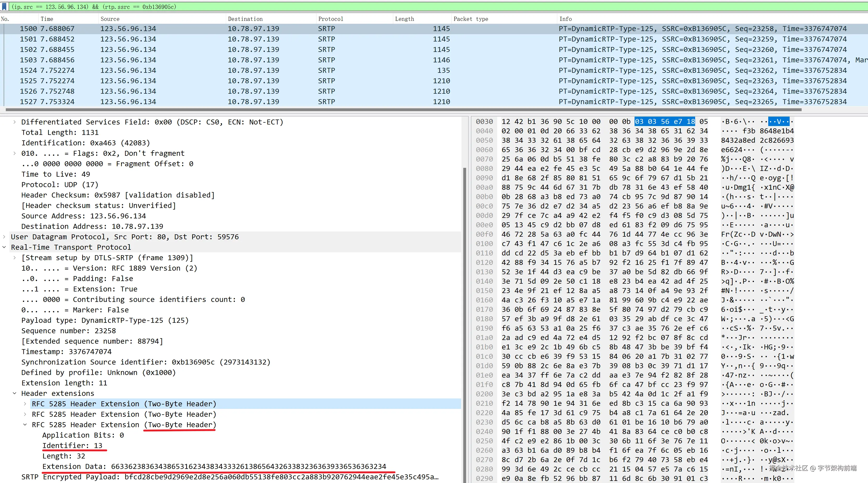The image size is (868, 483).
Task: Collapse Real-Time Transport Protocol section
Action: point(4,247)
